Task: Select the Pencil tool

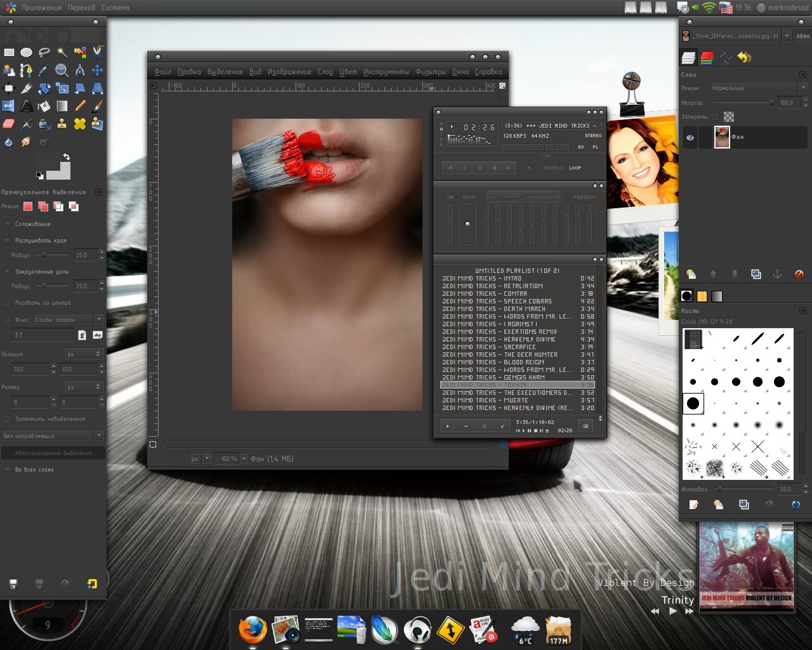Action: pos(80,106)
